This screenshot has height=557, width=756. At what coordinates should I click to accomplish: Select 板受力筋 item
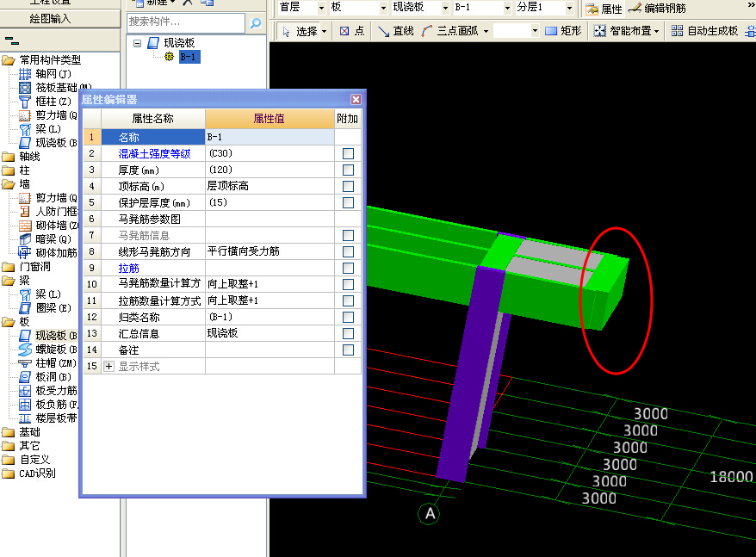tap(48, 391)
